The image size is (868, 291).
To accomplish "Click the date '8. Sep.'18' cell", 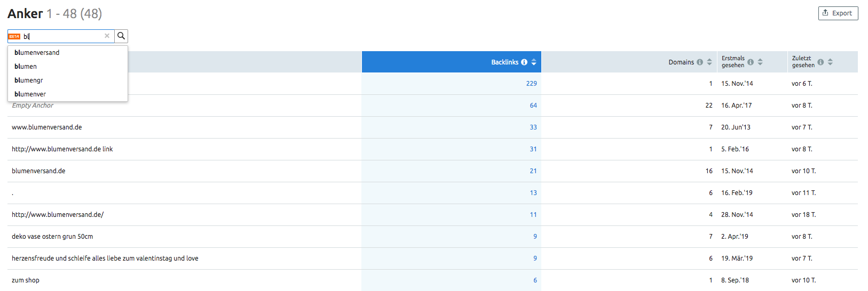I will [735, 280].
